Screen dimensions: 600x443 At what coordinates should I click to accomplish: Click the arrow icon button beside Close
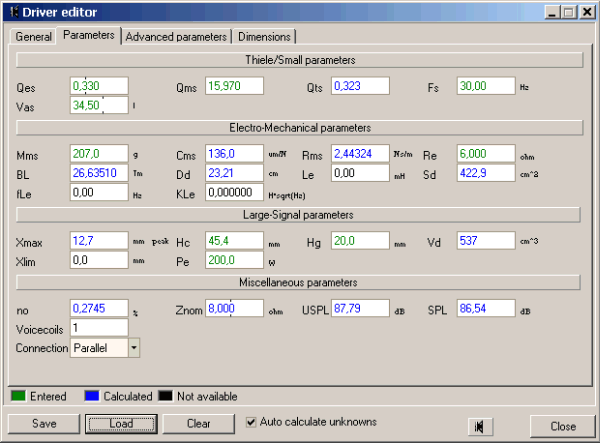(481, 425)
